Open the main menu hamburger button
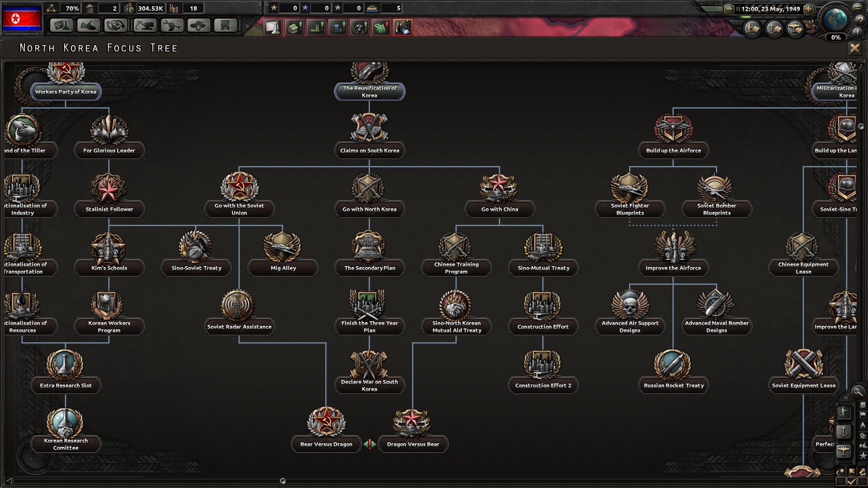Screen dimensions: 868x488 tap(858, 7)
